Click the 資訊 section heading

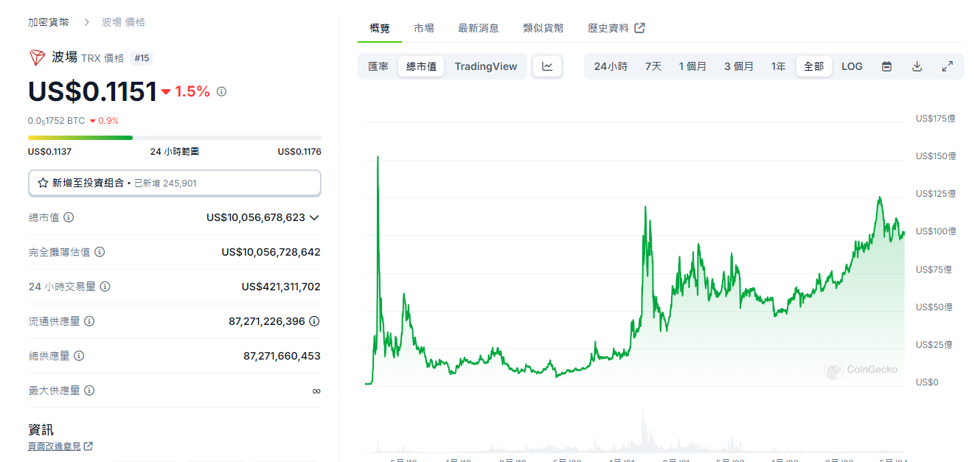[x=41, y=430]
